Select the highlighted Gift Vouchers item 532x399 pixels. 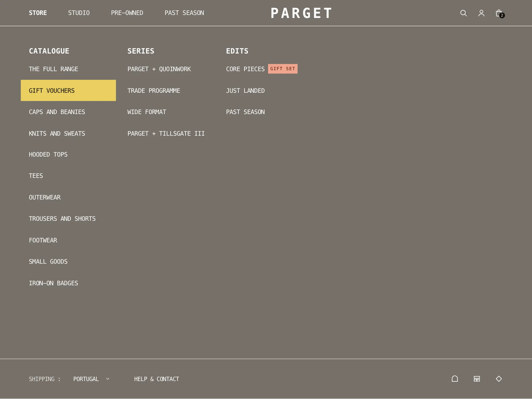click(68, 90)
